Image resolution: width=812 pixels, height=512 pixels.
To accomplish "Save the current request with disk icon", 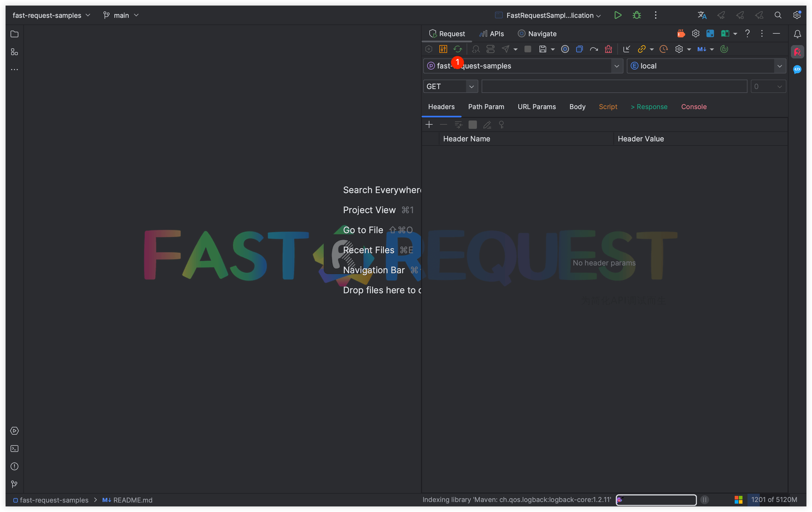I will (543, 49).
